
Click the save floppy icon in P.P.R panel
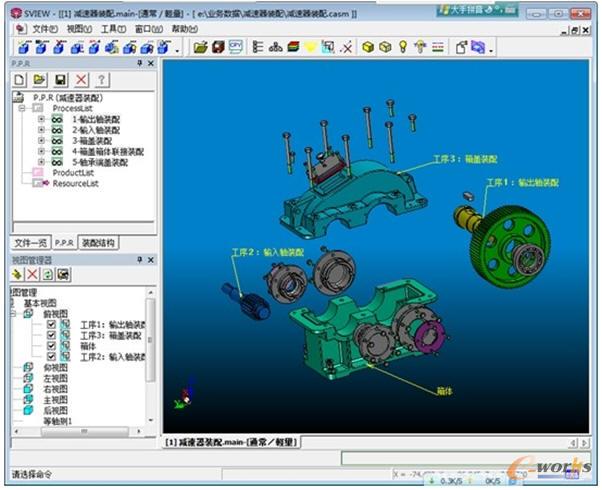61,79
